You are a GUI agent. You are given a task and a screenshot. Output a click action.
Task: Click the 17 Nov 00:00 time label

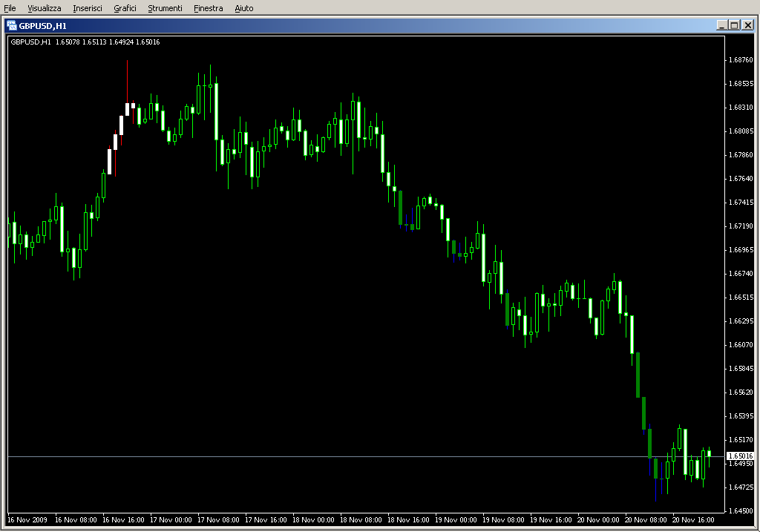click(171, 520)
